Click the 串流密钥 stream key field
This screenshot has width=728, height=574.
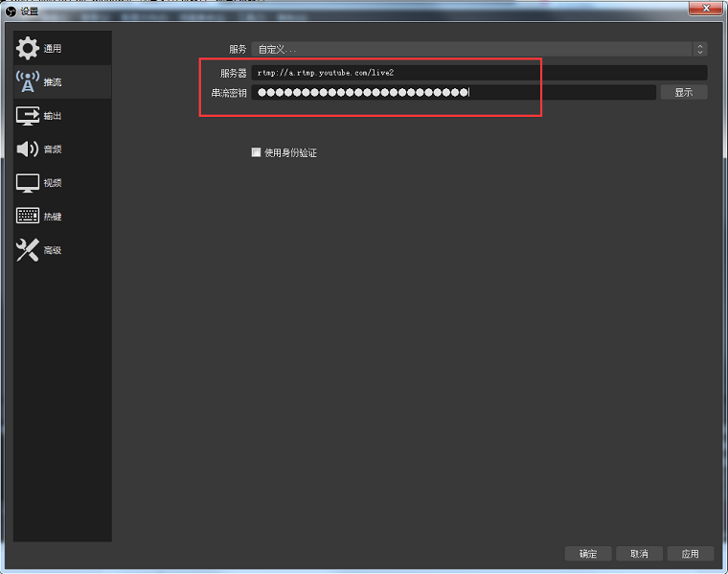point(454,92)
